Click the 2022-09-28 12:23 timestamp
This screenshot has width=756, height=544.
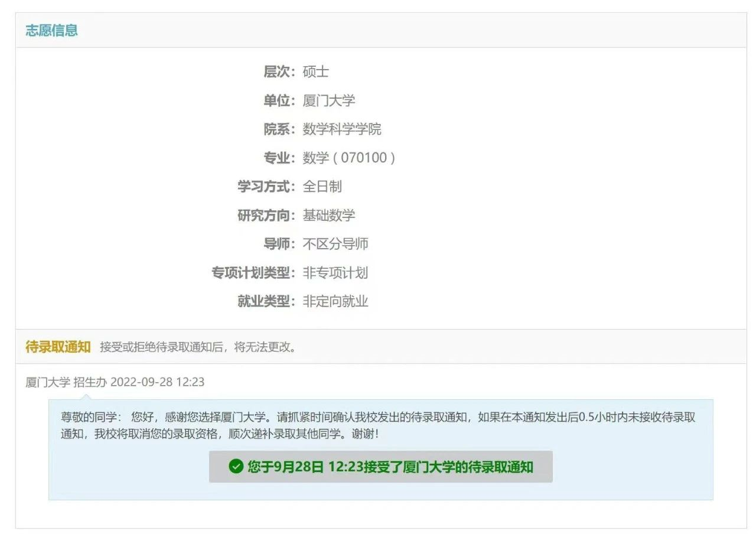pos(157,382)
